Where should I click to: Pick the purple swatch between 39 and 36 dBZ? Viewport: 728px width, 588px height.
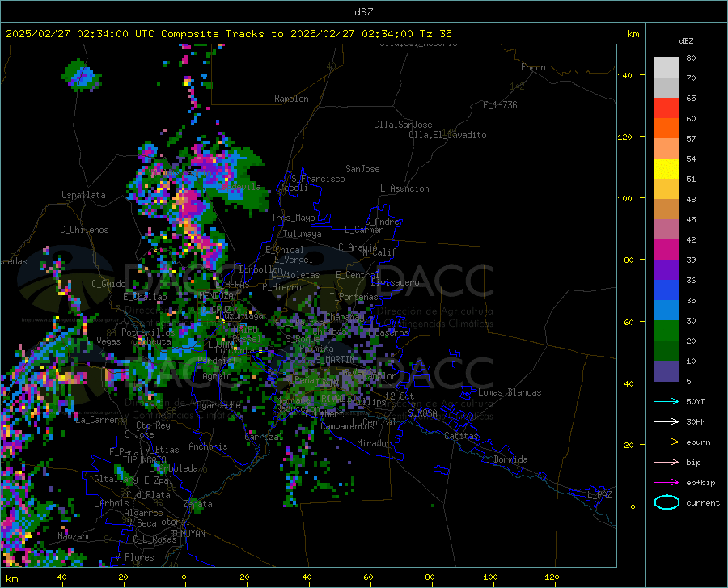[667, 270]
